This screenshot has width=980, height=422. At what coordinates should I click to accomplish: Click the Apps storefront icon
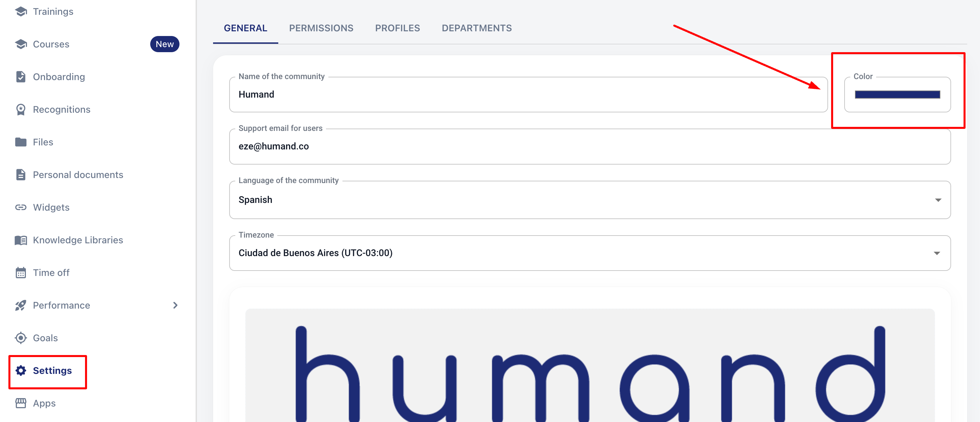(21, 403)
